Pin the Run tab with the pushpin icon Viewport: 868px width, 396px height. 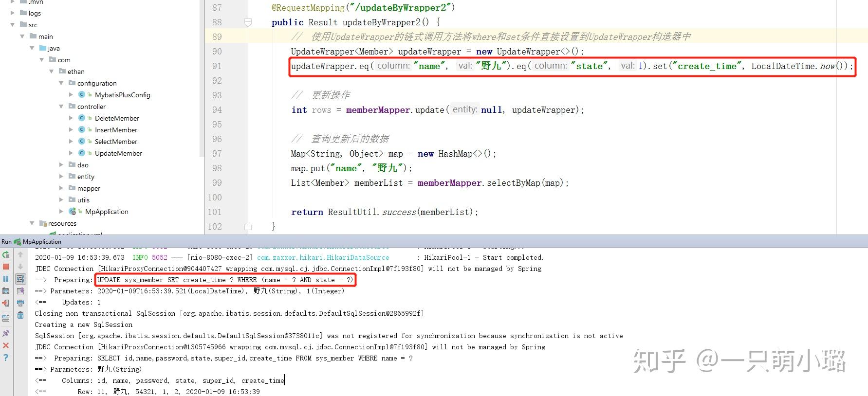pos(6,333)
